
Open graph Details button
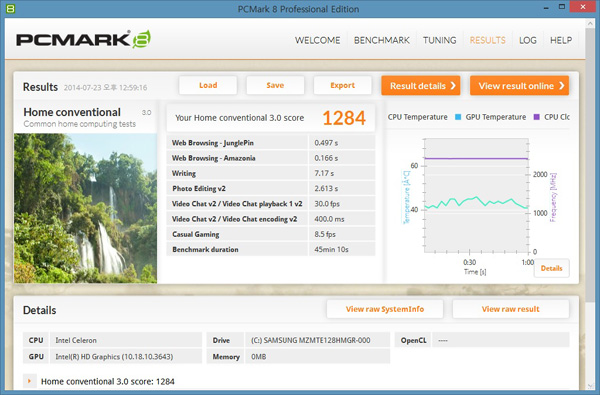pos(551,268)
